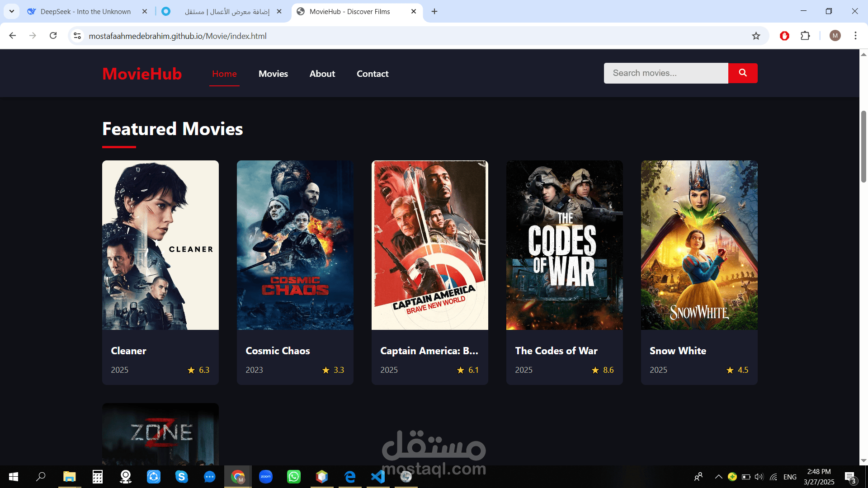Open Visual Studio Code from taskbar

(378, 477)
